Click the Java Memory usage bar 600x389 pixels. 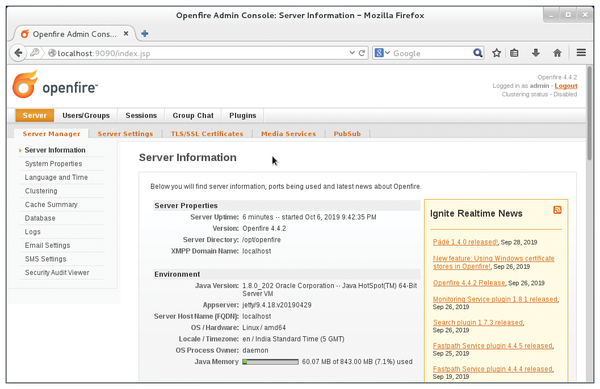coord(271,361)
